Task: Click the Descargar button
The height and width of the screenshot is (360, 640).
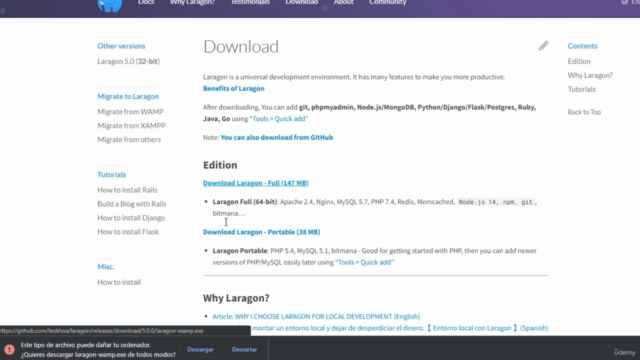Action: tap(200, 349)
